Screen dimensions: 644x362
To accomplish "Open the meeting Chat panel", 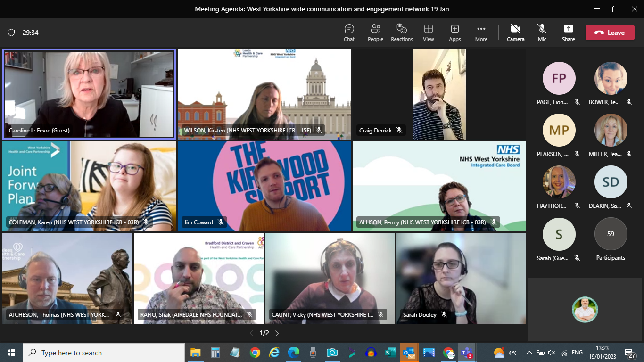I will [x=349, y=33].
